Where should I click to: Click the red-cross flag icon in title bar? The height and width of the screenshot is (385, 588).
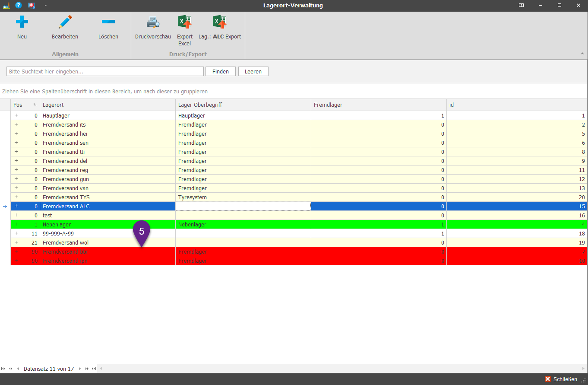point(32,6)
